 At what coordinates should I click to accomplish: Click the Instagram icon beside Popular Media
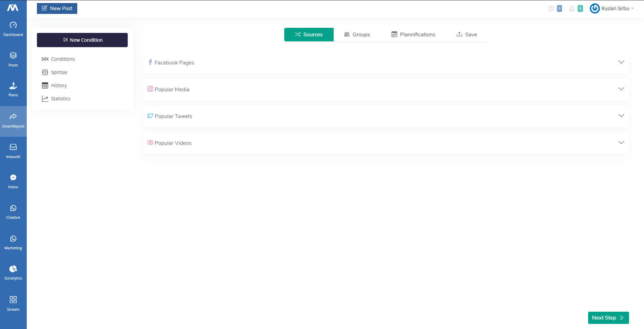[150, 89]
